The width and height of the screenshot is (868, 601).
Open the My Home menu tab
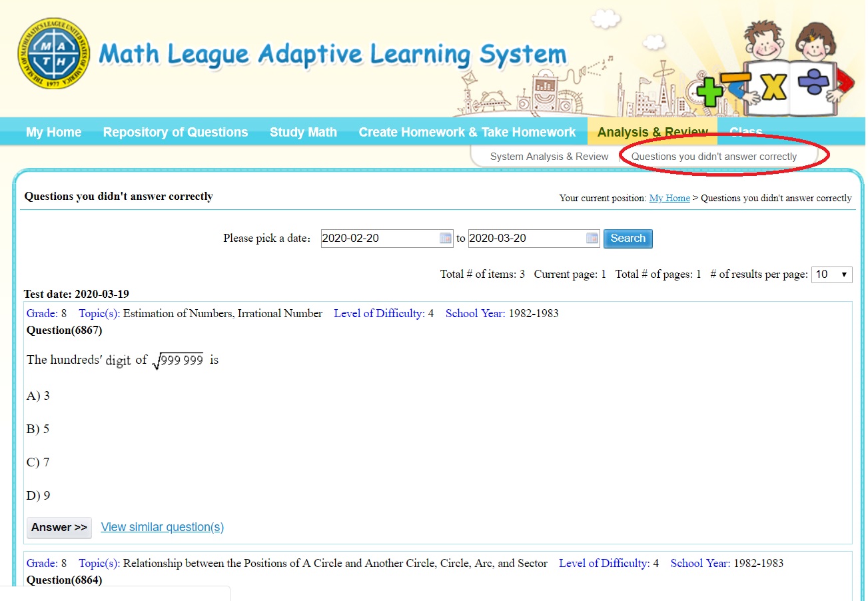54,132
